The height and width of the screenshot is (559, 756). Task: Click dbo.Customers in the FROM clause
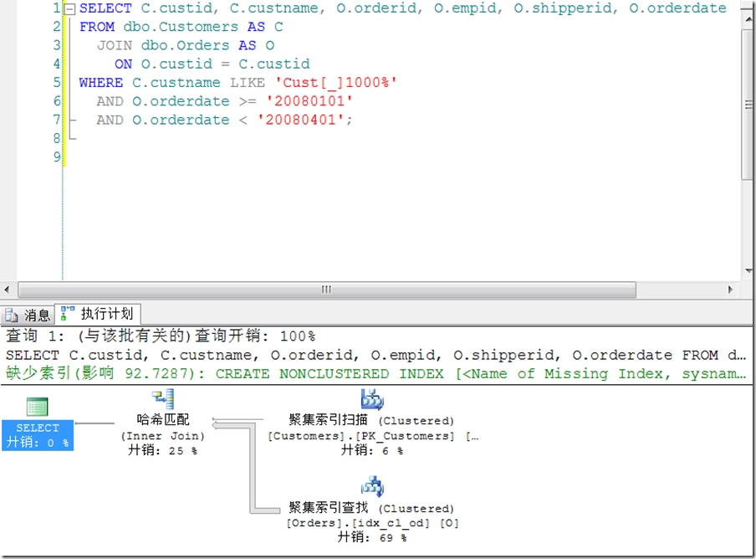pyautogui.click(x=181, y=27)
